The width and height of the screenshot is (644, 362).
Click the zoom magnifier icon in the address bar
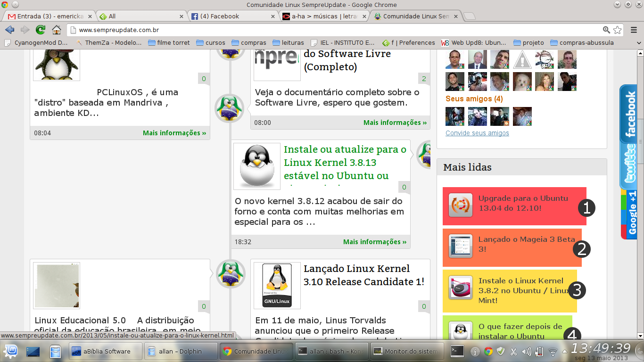607,30
